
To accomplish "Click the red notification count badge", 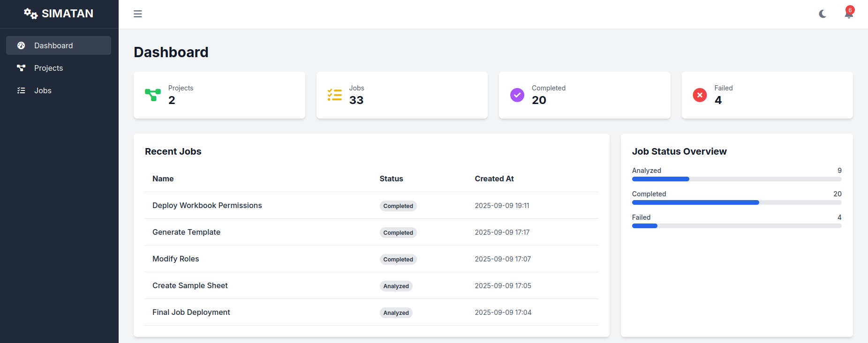I will tap(850, 10).
